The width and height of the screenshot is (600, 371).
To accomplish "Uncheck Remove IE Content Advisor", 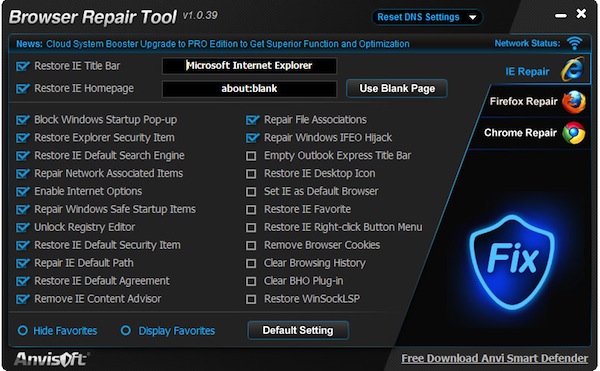I will click(23, 299).
